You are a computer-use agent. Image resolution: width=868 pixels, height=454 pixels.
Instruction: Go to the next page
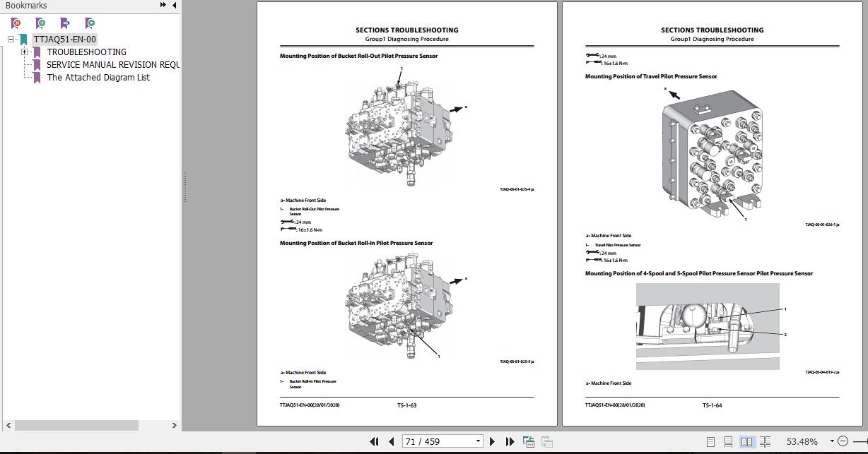point(493,441)
